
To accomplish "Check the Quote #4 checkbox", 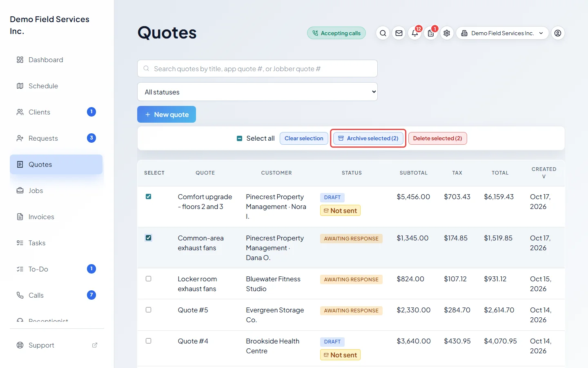I will point(149,341).
